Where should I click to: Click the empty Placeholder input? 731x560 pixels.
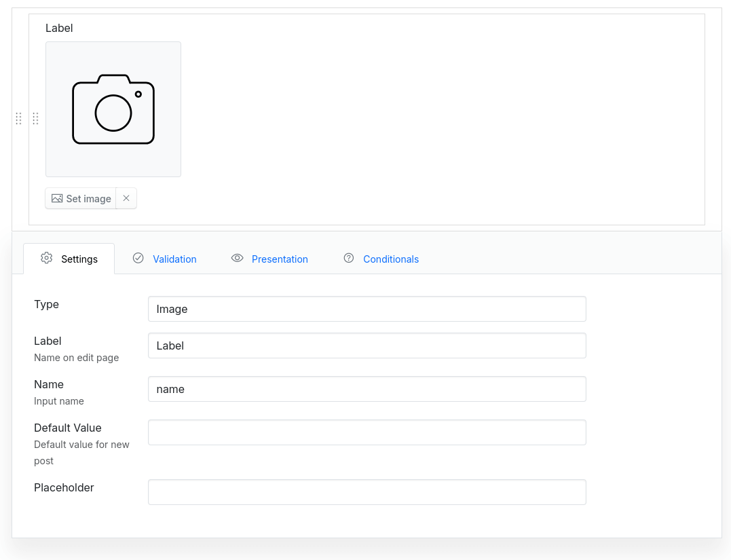pos(367,492)
